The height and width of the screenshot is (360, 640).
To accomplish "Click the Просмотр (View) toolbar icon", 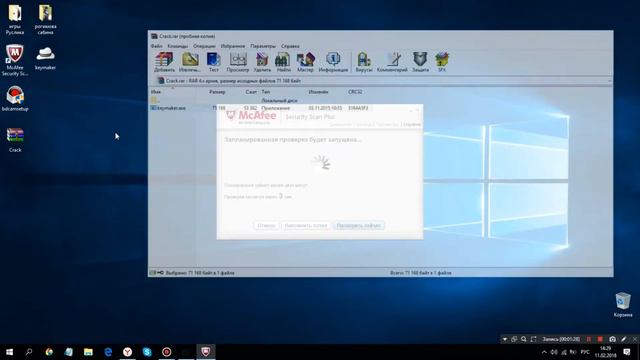I will tap(238, 62).
